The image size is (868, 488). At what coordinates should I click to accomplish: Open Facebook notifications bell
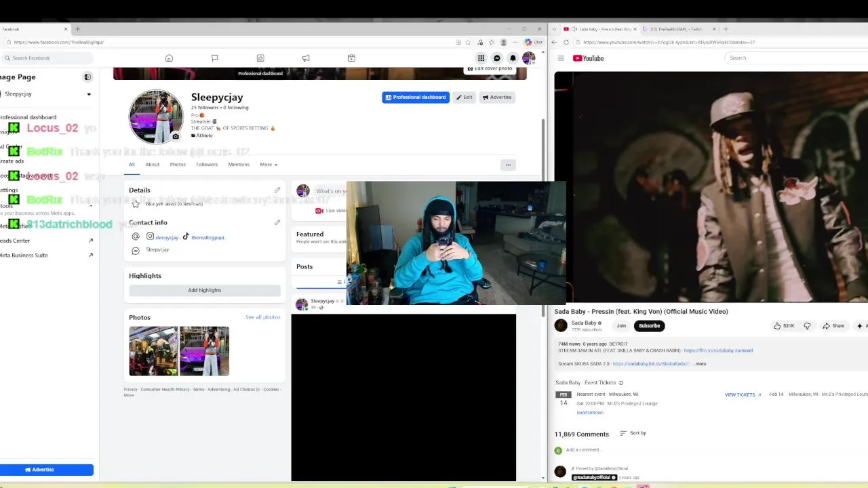(513, 58)
